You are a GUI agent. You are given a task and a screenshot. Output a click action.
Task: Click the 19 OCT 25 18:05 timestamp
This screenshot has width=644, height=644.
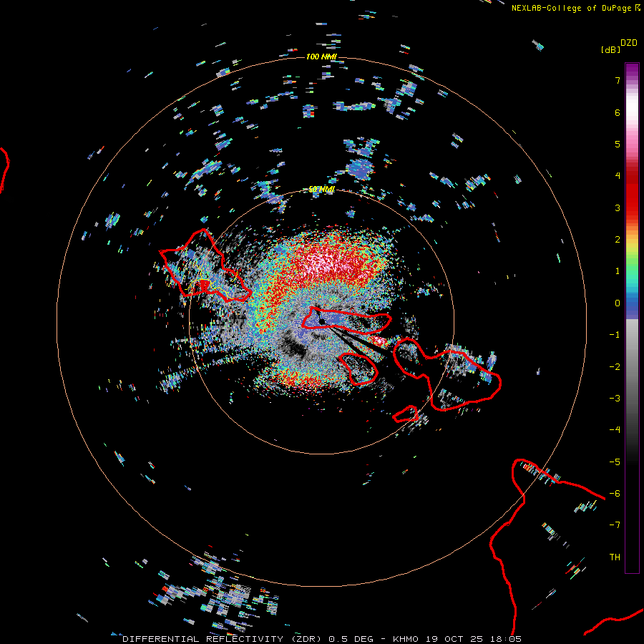coord(474,639)
